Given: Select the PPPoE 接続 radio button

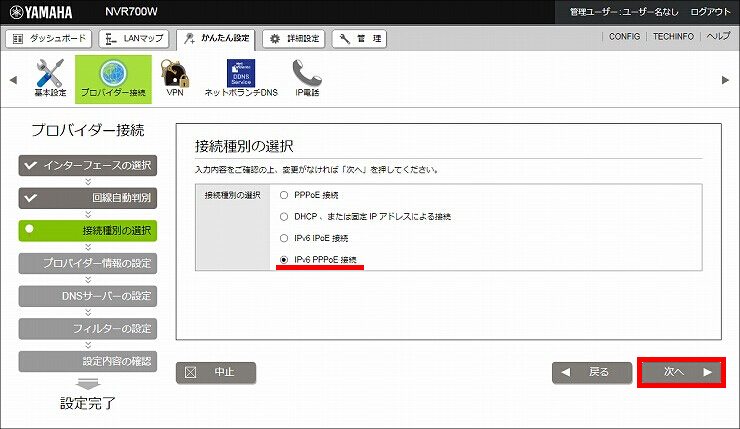Looking at the screenshot, I should pyautogui.click(x=284, y=195).
